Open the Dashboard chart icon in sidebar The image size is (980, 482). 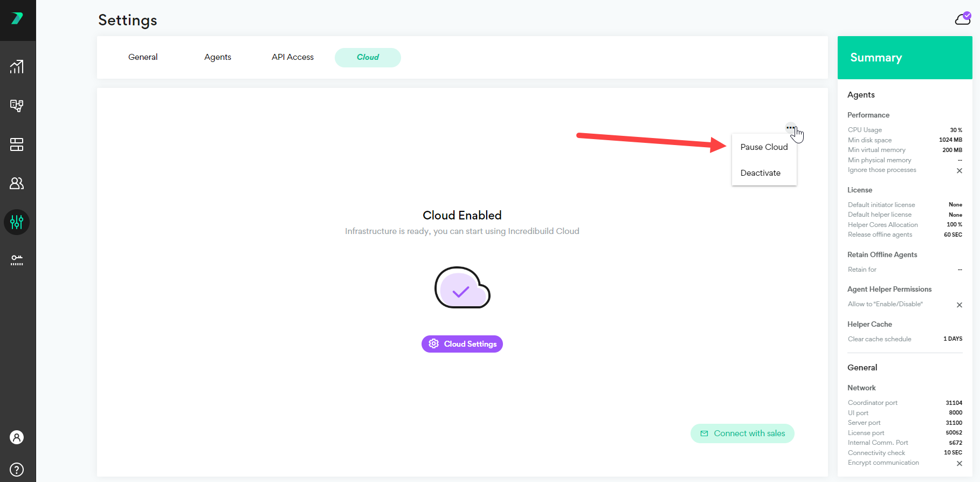point(17,67)
